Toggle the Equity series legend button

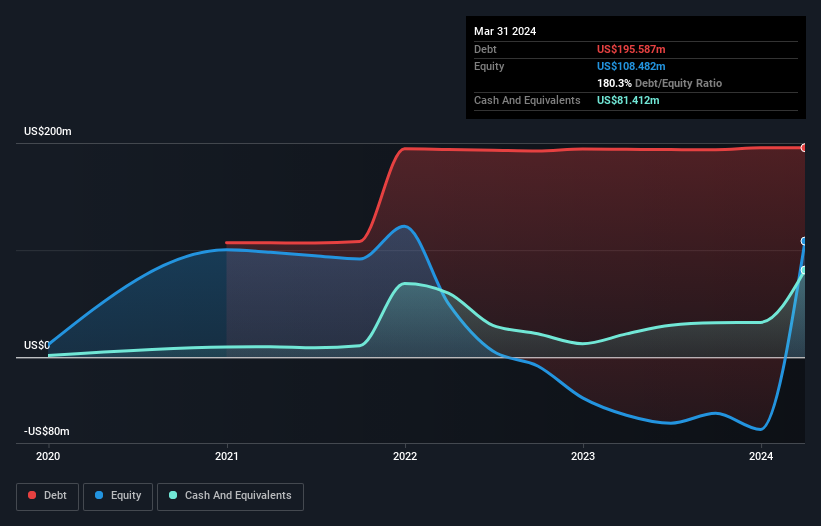click(x=118, y=496)
